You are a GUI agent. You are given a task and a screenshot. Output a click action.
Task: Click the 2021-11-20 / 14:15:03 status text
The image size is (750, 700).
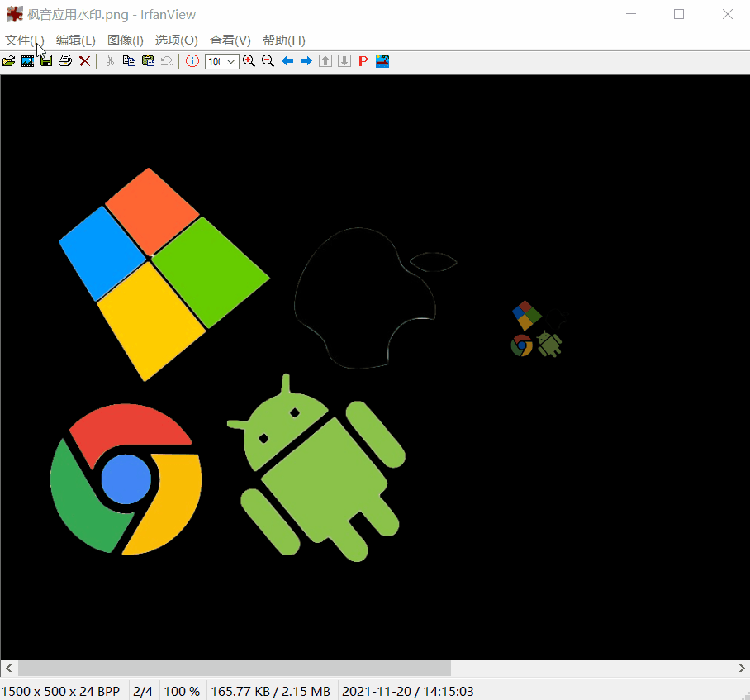407,692
